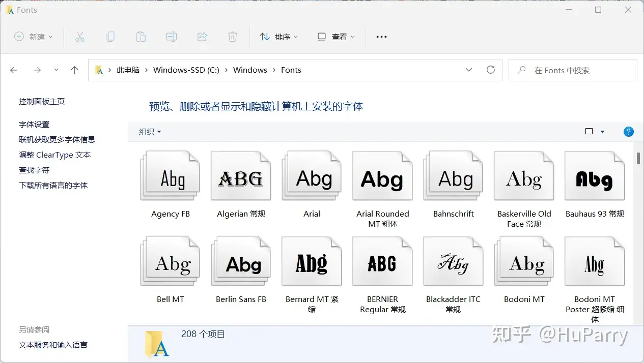This screenshot has width=644, height=363.
Task: Expand the 组织 organize menu
Action: (x=150, y=132)
